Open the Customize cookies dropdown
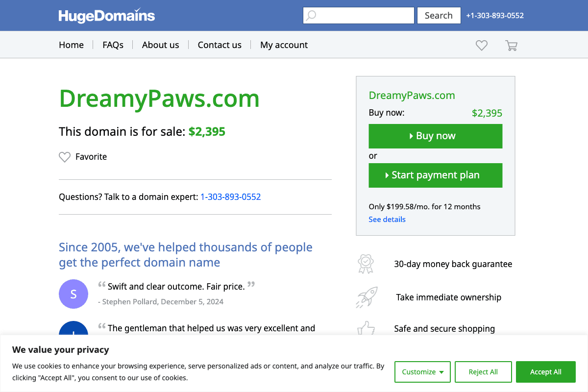The height and width of the screenshot is (392, 588). [422, 372]
